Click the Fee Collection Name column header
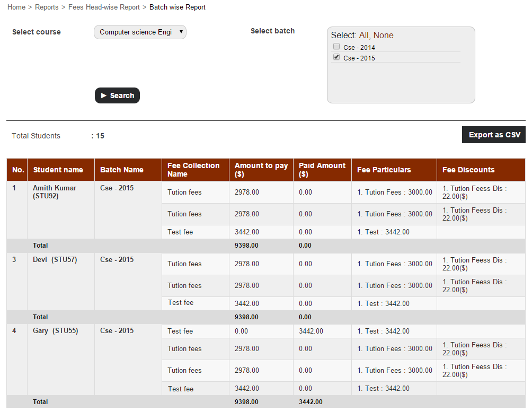Screen dimensions: 532x411 (x=193, y=170)
